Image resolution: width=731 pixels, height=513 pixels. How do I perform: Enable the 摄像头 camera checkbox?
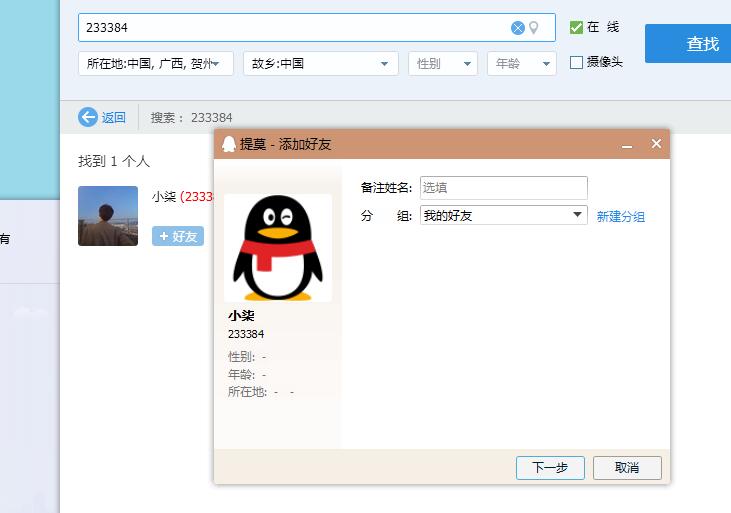tap(576, 62)
